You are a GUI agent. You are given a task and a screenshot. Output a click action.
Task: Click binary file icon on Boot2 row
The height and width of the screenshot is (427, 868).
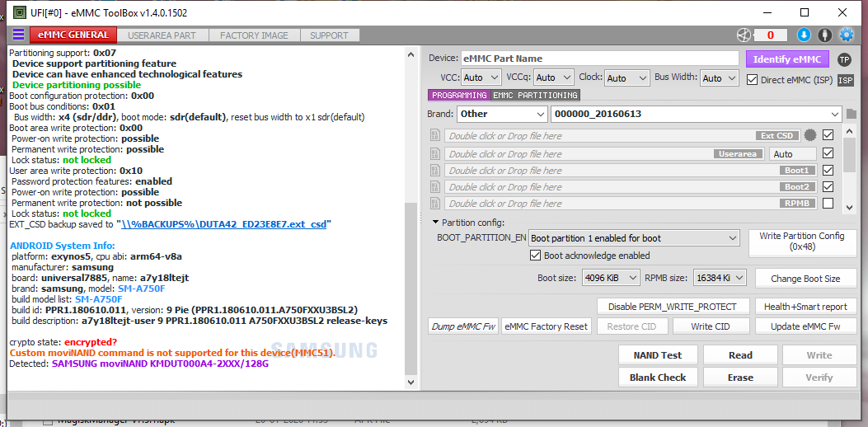[436, 187]
